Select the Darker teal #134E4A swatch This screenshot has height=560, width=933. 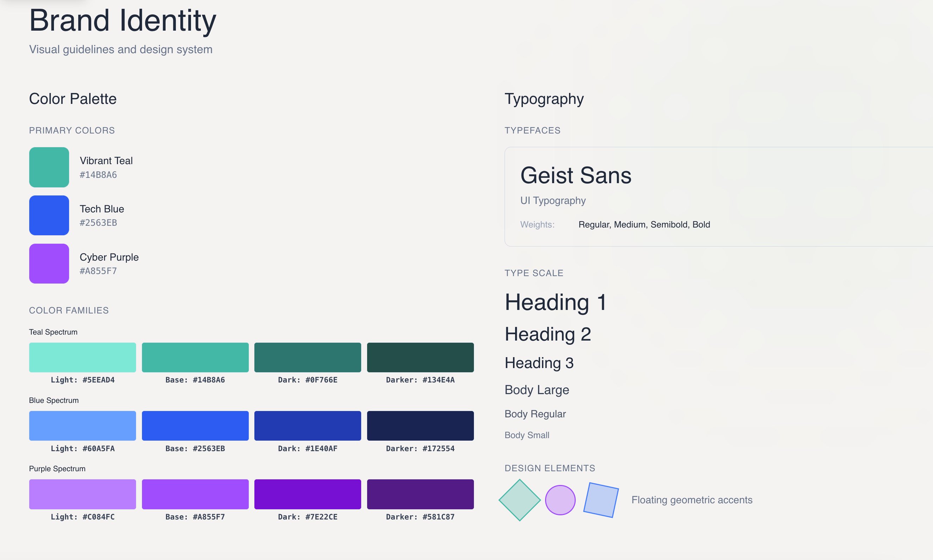coord(420,357)
